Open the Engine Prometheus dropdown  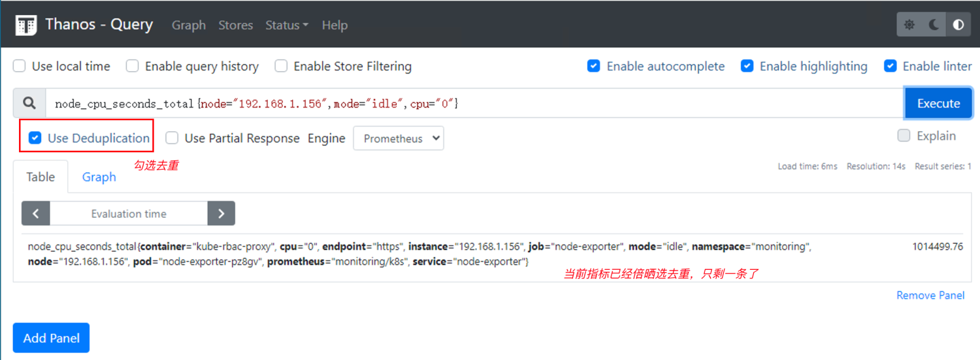pyautogui.click(x=399, y=139)
